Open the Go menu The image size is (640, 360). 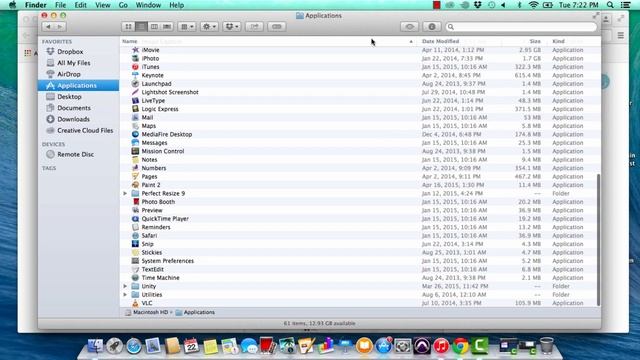pyautogui.click(x=123, y=5)
